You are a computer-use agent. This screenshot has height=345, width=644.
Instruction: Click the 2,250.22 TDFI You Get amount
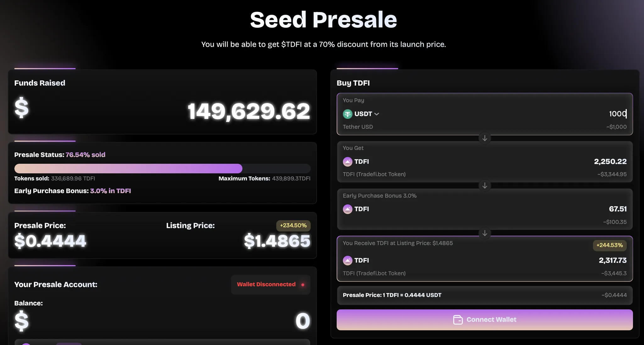click(x=610, y=162)
